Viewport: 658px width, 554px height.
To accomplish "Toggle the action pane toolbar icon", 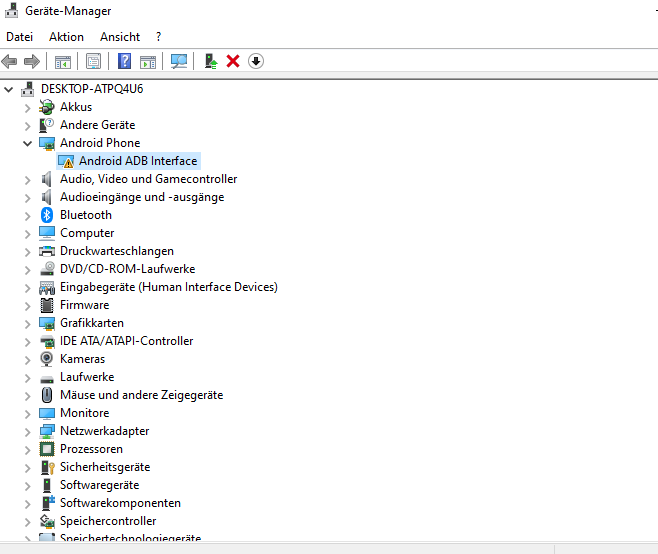I will 148,62.
